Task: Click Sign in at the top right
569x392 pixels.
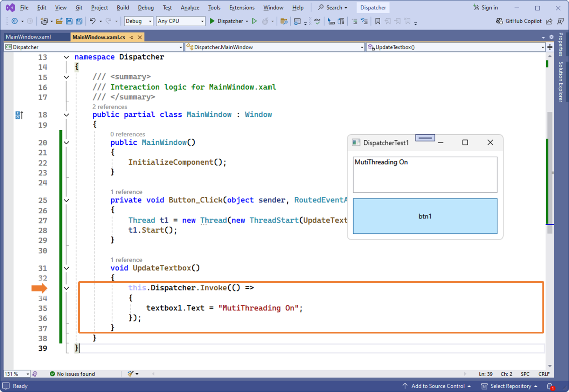Action: (x=486, y=7)
